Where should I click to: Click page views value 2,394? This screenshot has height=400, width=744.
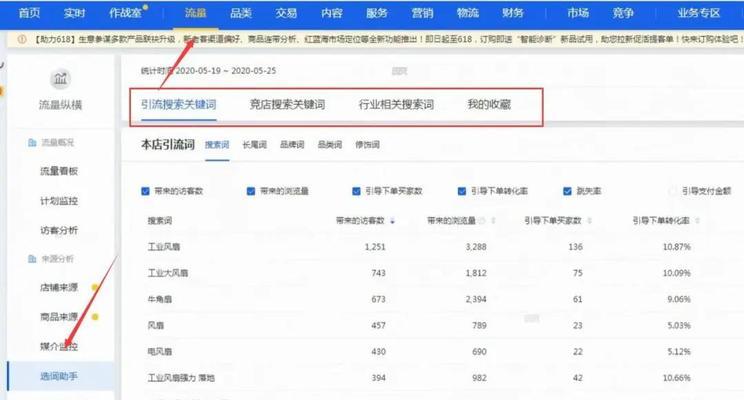[x=476, y=299]
